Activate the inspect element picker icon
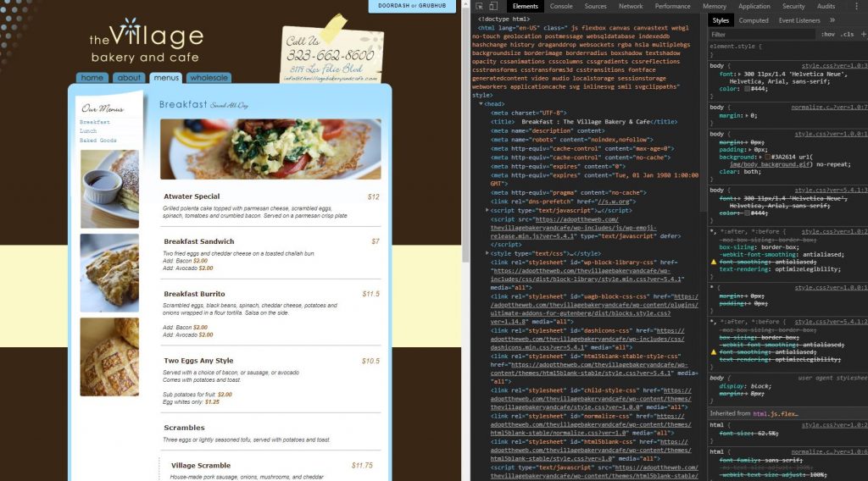Screen dimensions: 868x481 click(x=480, y=6)
